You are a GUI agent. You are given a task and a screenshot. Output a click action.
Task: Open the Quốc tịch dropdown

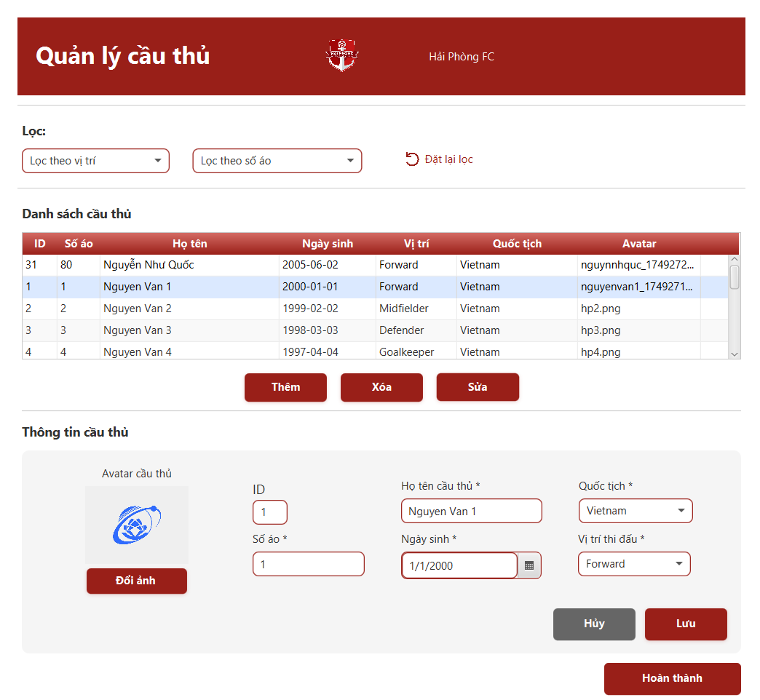pos(636,511)
